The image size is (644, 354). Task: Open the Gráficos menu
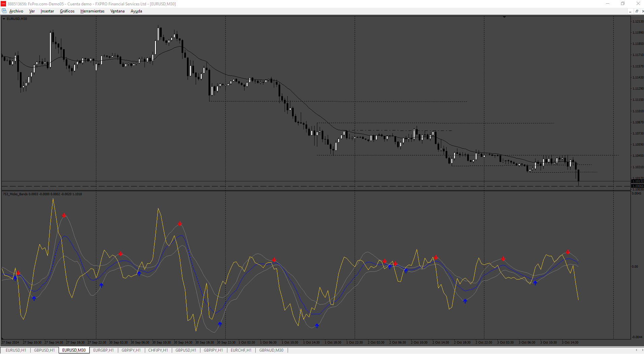[x=67, y=11]
